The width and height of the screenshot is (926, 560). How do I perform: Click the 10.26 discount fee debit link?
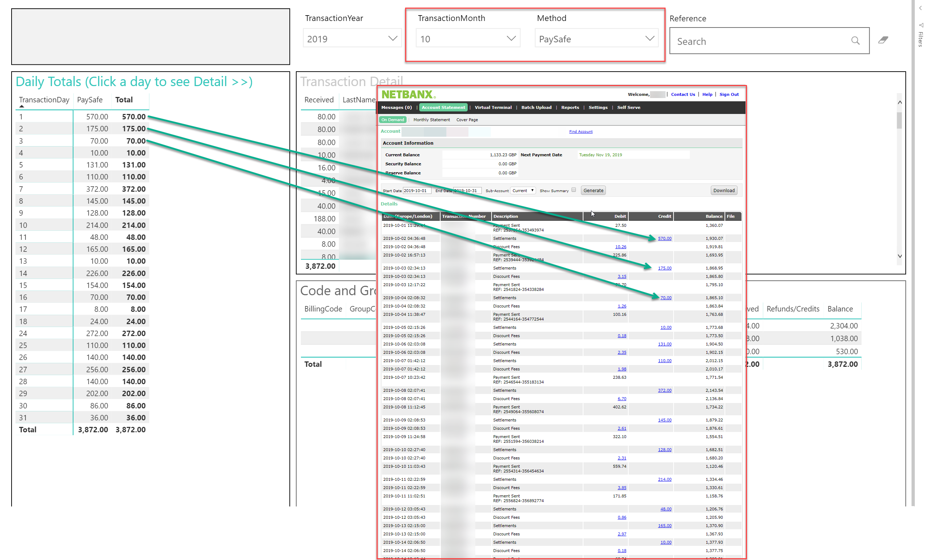620,247
